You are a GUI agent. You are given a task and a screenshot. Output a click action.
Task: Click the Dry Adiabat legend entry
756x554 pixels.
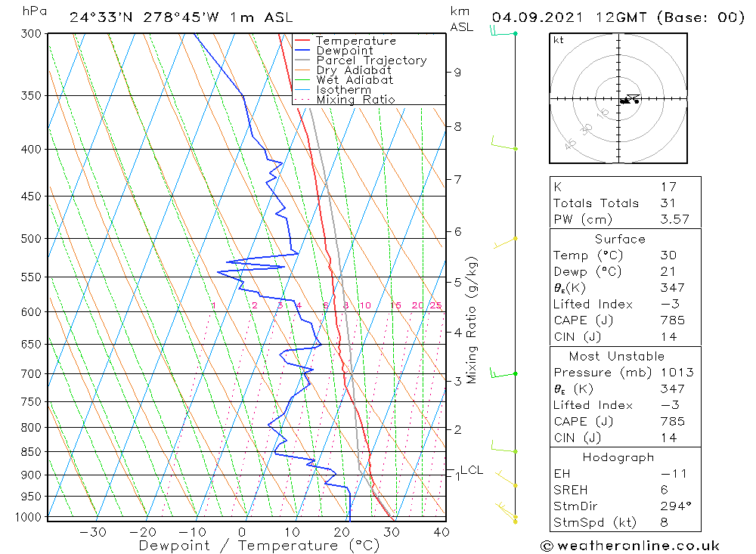(x=353, y=70)
